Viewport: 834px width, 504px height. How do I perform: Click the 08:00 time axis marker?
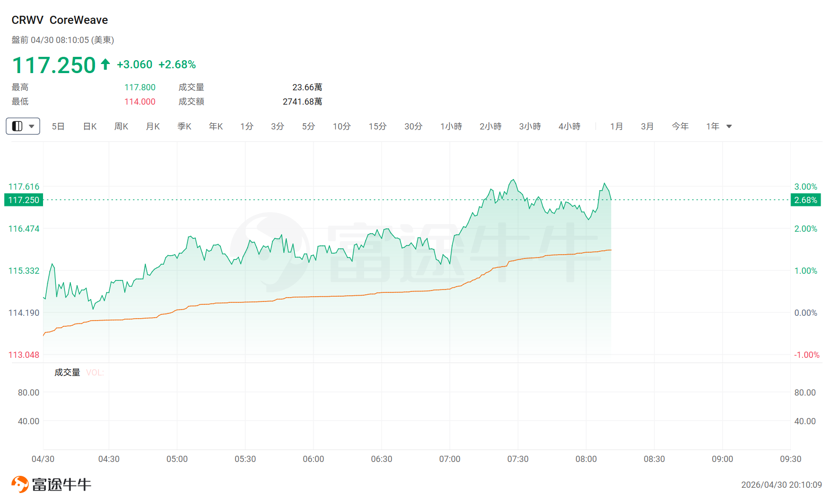(x=586, y=459)
